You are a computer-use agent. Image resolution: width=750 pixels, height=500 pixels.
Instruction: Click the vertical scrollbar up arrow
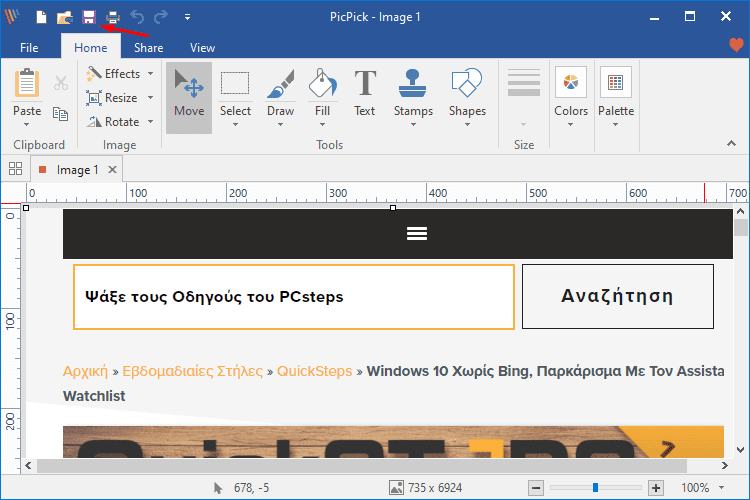coord(740,211)
